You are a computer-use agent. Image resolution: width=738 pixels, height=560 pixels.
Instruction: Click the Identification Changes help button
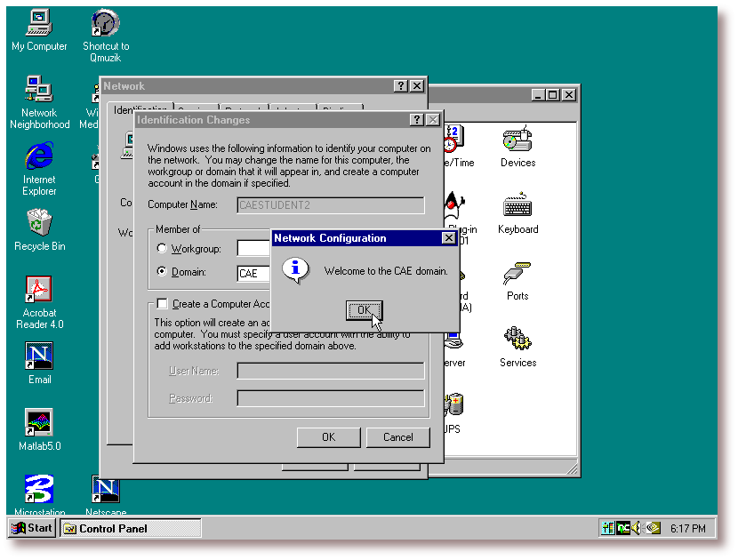click(416, 120)
